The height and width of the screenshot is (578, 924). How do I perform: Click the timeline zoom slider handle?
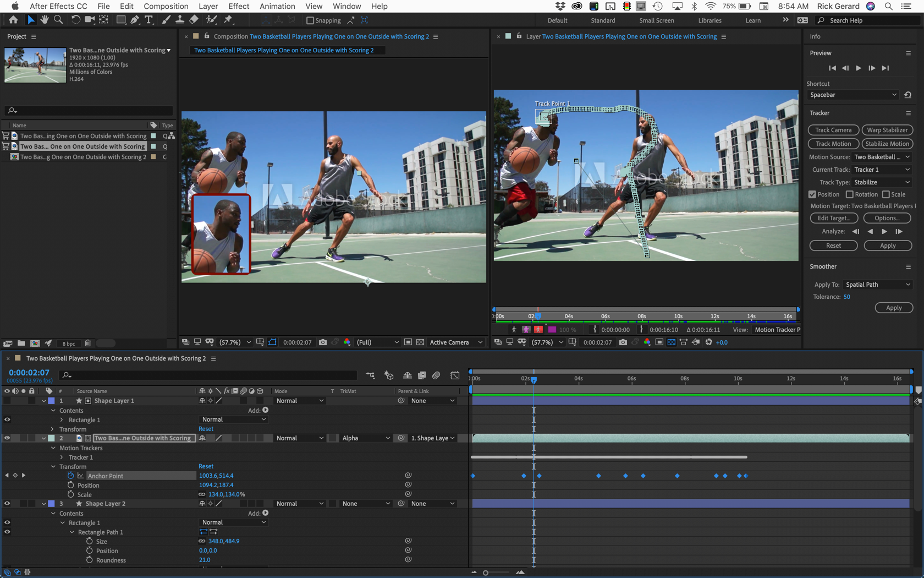coord(486,572)
